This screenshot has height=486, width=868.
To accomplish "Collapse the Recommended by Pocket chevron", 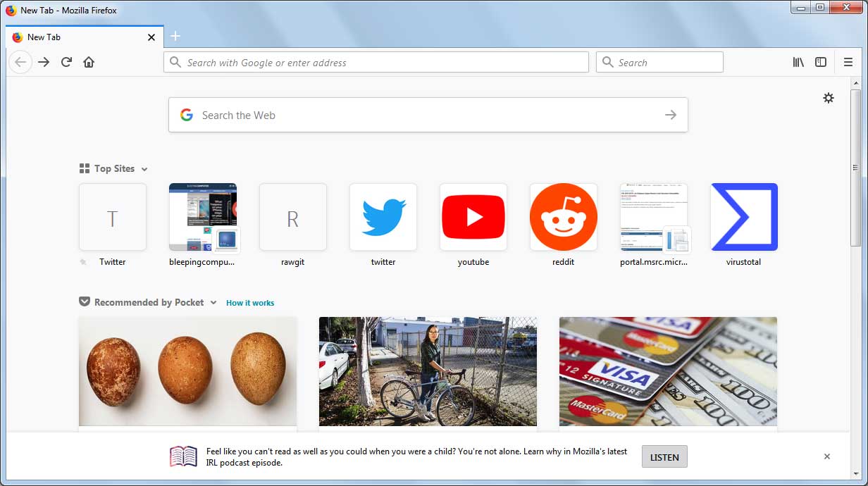I will coord(213,303).
